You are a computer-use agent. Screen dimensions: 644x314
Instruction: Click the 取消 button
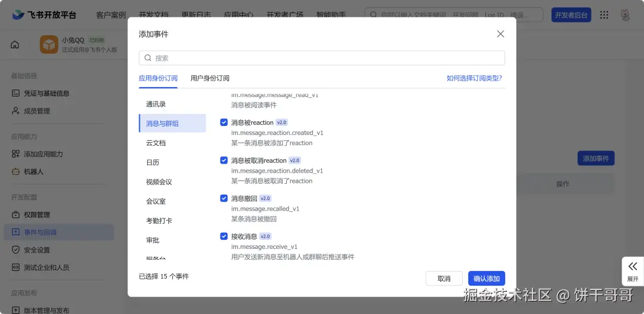click(444, 279)
